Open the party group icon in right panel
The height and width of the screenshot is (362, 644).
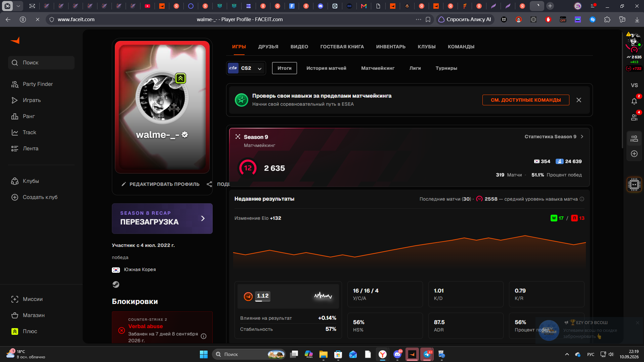point(634,139)
